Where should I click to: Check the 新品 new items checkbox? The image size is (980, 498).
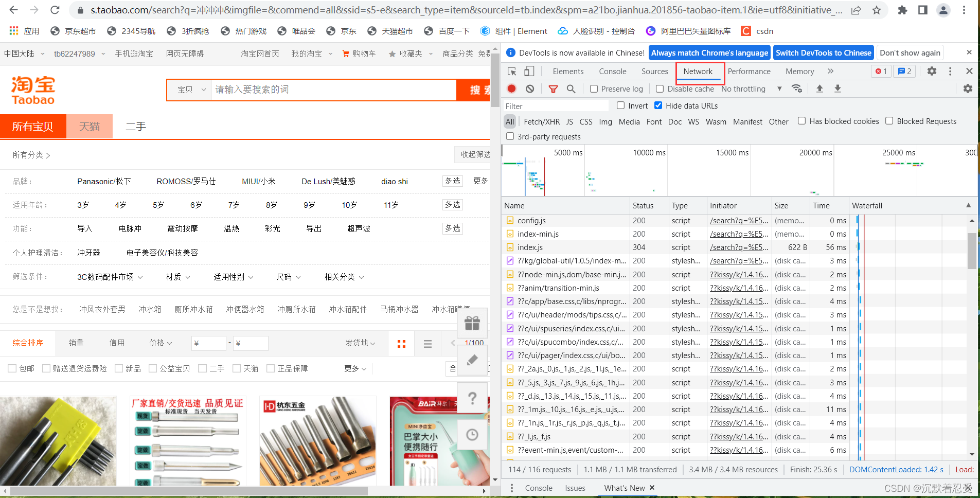tap(119, 368)
